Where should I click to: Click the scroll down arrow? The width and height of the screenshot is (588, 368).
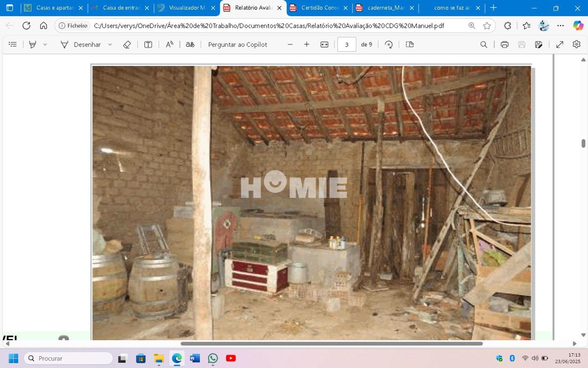coord(583,335)
